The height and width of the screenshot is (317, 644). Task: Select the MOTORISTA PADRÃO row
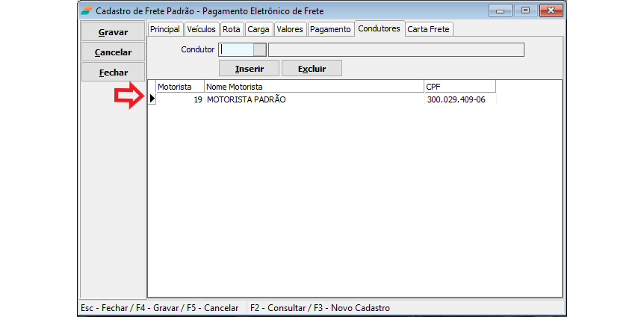click(x=247, y=99)
